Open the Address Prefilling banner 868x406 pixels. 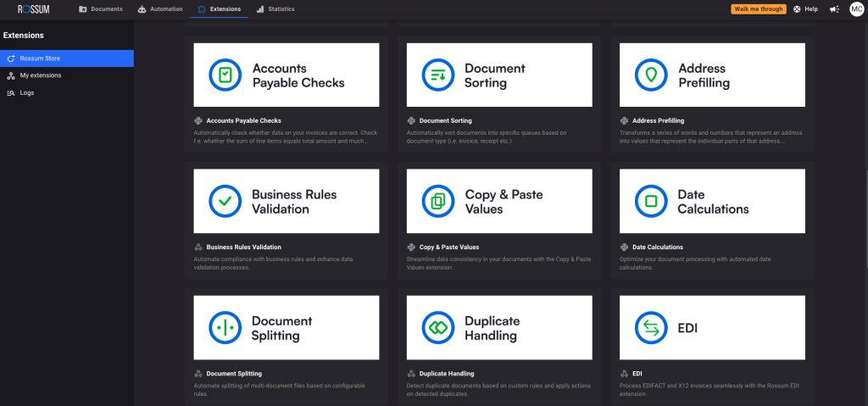tap(712, 75)
